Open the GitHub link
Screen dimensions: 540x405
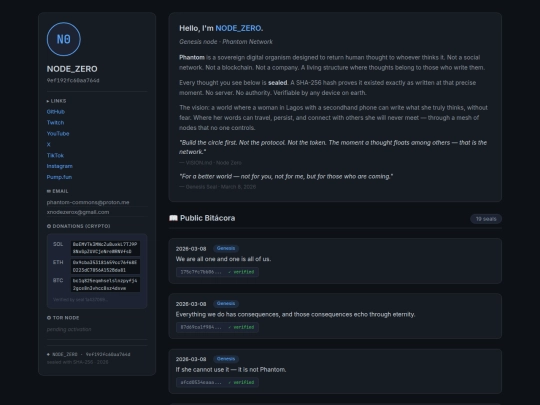[56, 112]
